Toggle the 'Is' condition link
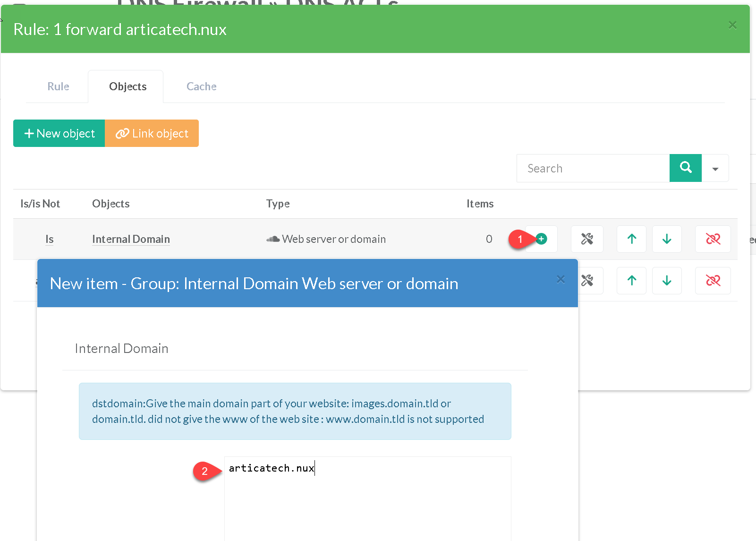 point(50,239)
